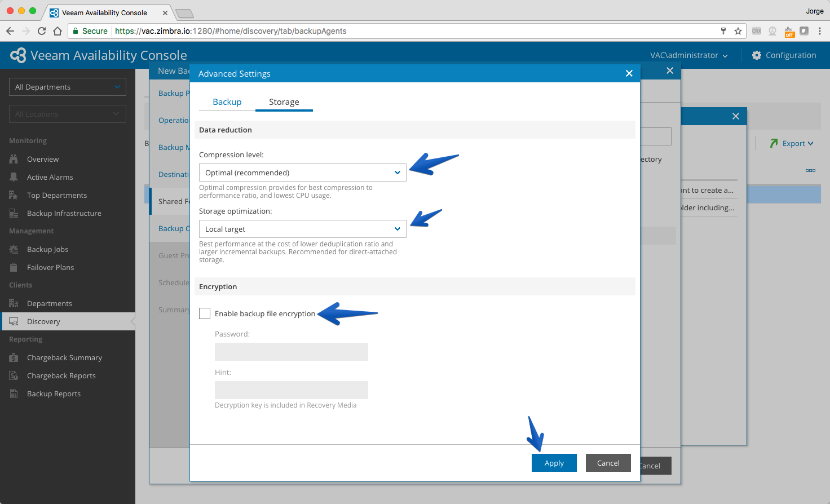The image size is (830, 504).
Task: Click the Secure site indicator in address bar
Action: pyautogui.click(x=90, y=31)
